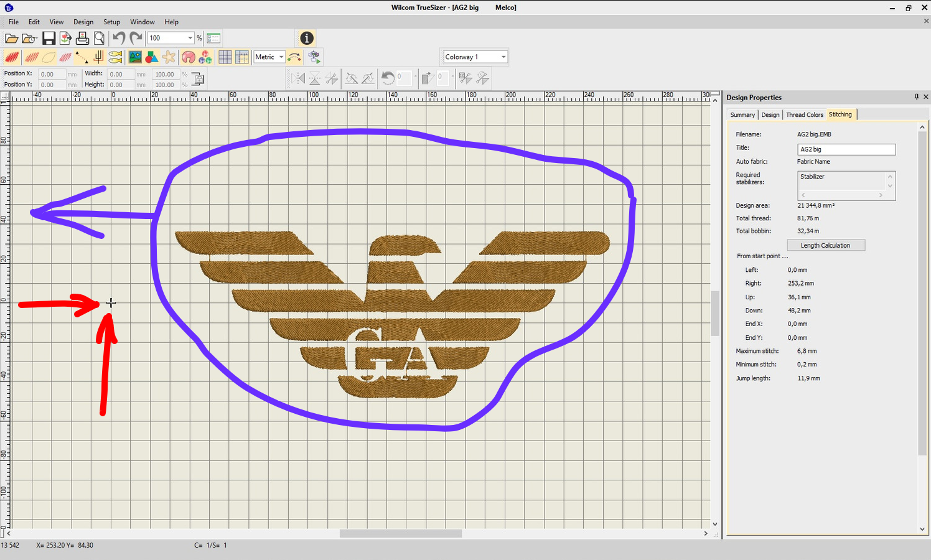
Task: Click the measure arc tool icon
Action: point(294,57)
